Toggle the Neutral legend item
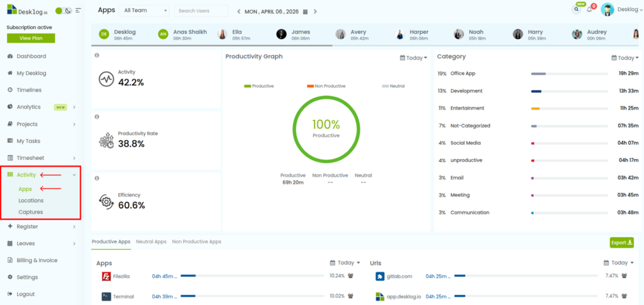 (393, 86)
